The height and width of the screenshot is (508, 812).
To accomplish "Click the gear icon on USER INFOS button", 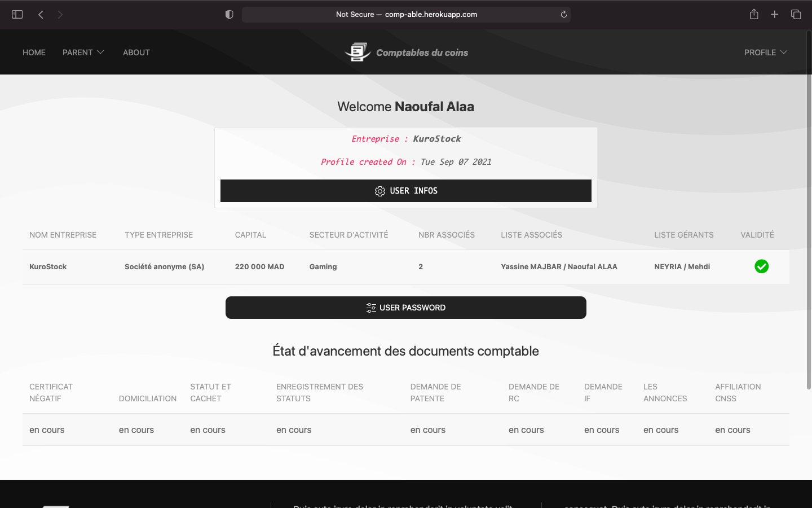I will [x=380, y=191].
